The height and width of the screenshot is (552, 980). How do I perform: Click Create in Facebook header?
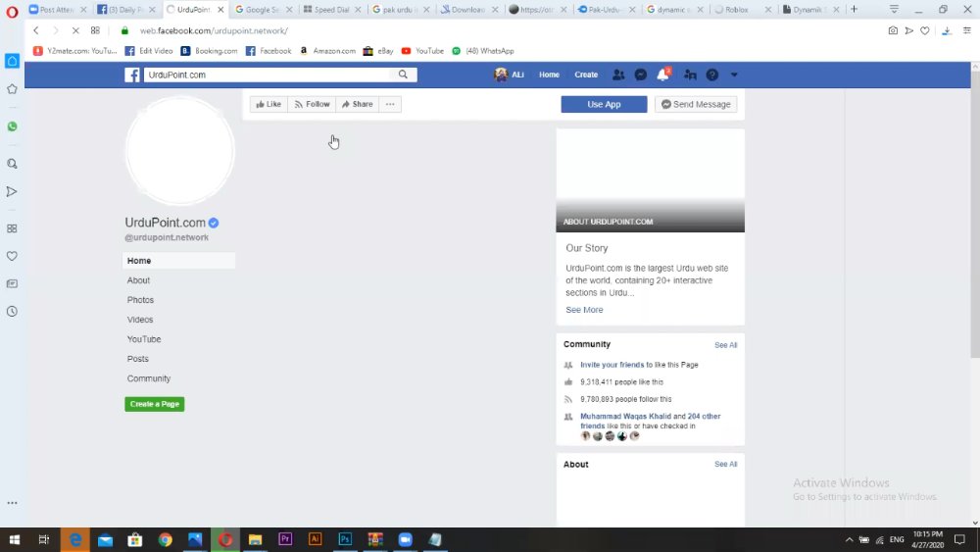[x=586, y=75]
